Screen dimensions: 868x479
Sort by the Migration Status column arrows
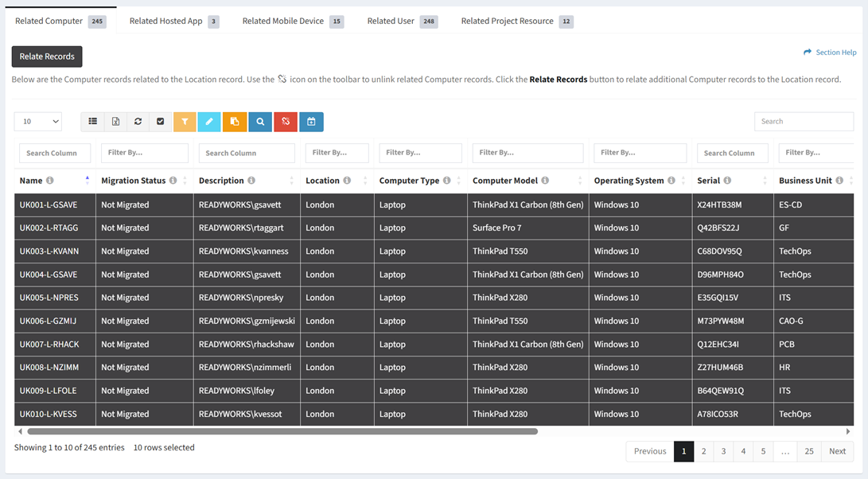point(185,181)
